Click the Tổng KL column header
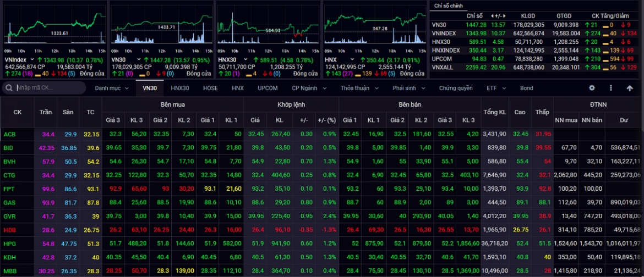Screen dimensions: 644x277 [494, 112]
